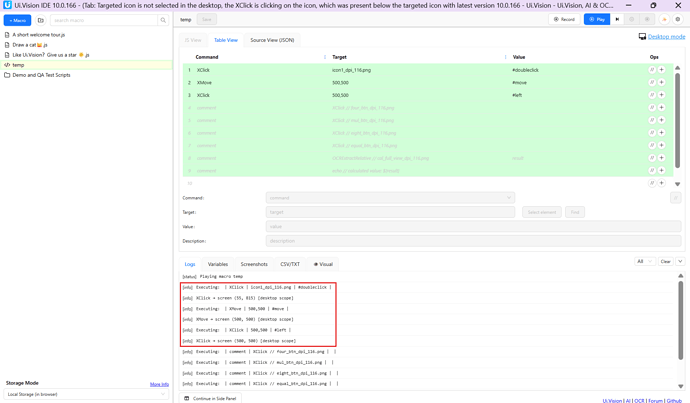The image size is (690, 403).
Task: Toggle comment on row 4 four_btn comment
Action: (652, 108)
